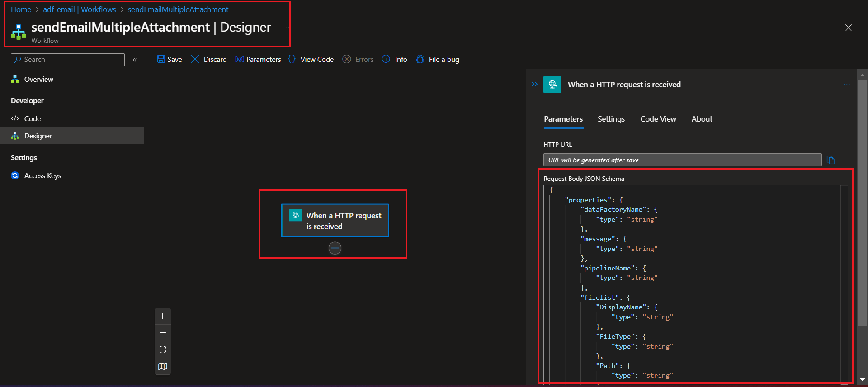Go to Home breadcrumb
This screenshot has width=868, height=387.
[21, 9]
